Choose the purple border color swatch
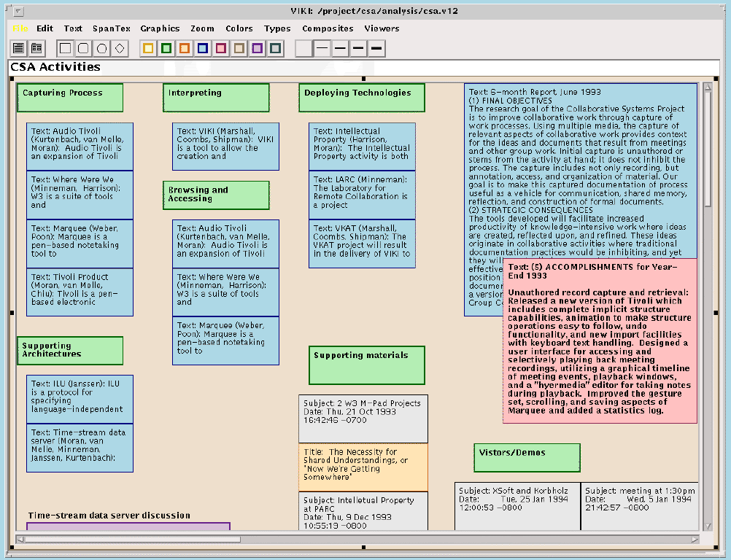The image size is (731, 560). 257,49
